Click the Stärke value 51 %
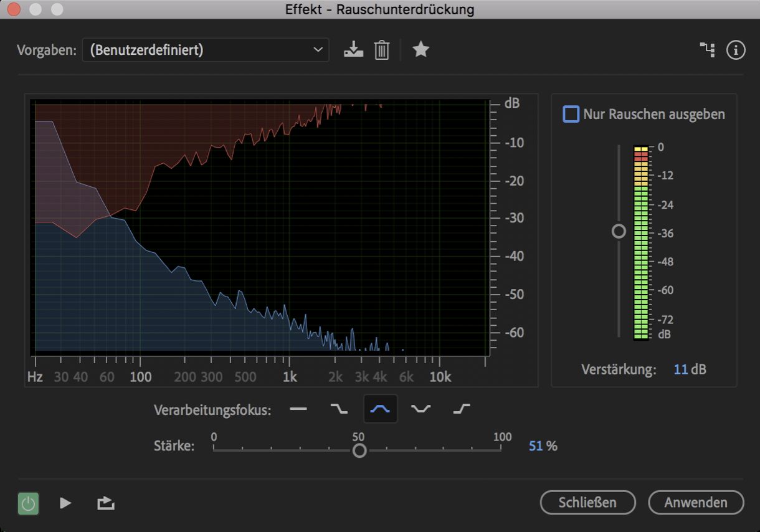The height and width of the screenshot is (532, 760). coord(543,446)
